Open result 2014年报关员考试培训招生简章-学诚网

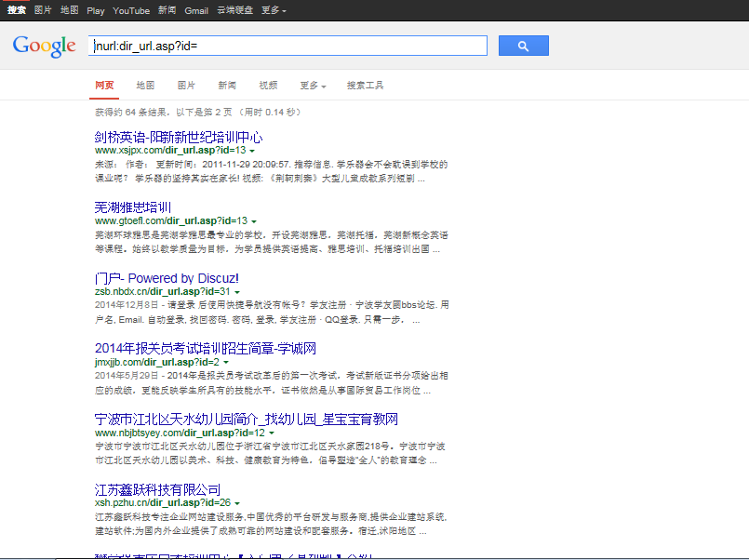click(x=206, y=349)
